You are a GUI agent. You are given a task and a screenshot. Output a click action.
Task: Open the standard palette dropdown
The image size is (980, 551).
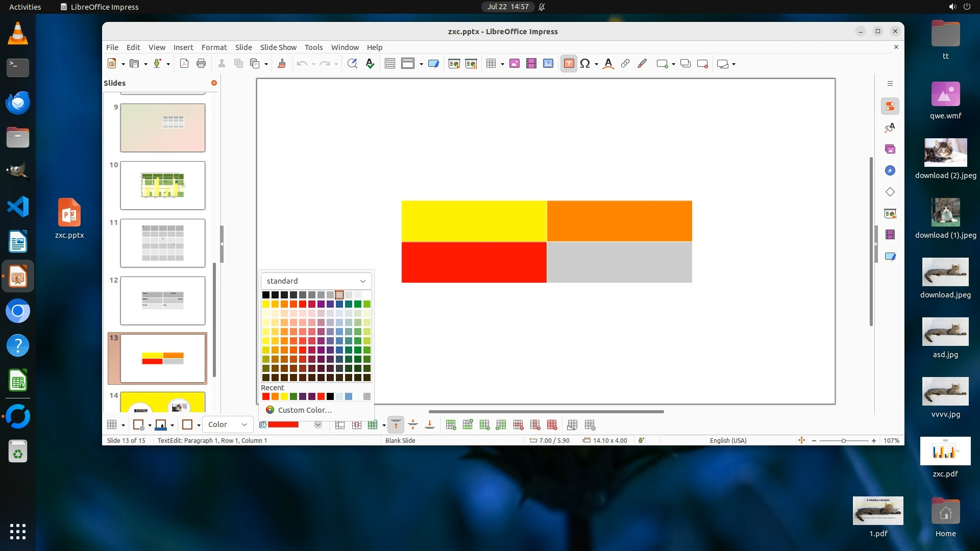[x=316, y=281]
